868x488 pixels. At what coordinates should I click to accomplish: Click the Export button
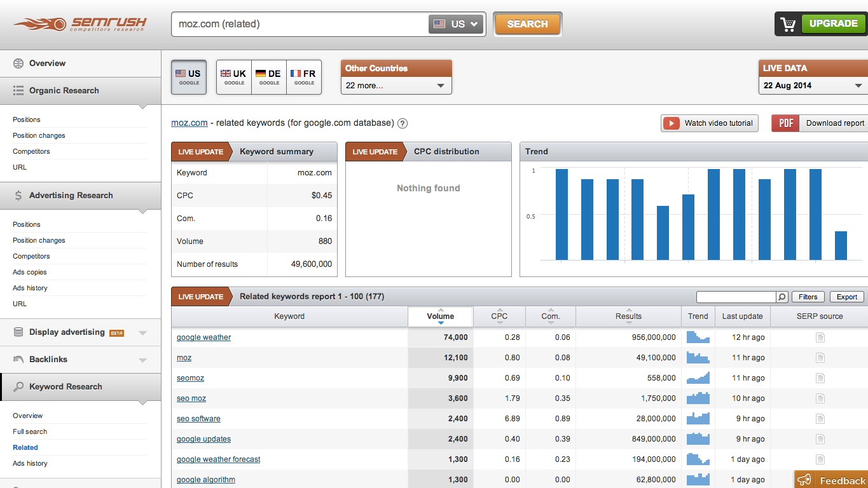click(x=847, y=297)
